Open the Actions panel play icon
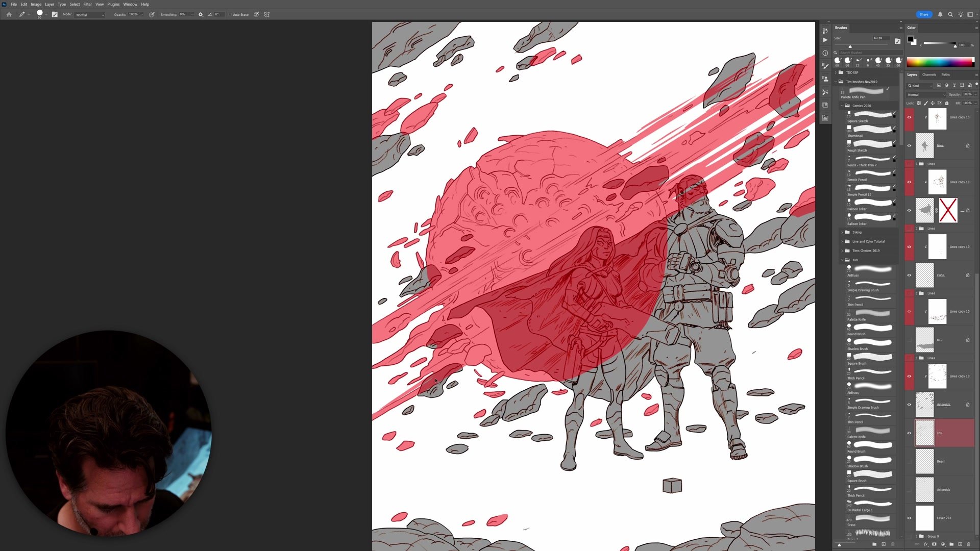Screen dimensions: 980x551 coord(825,40)
